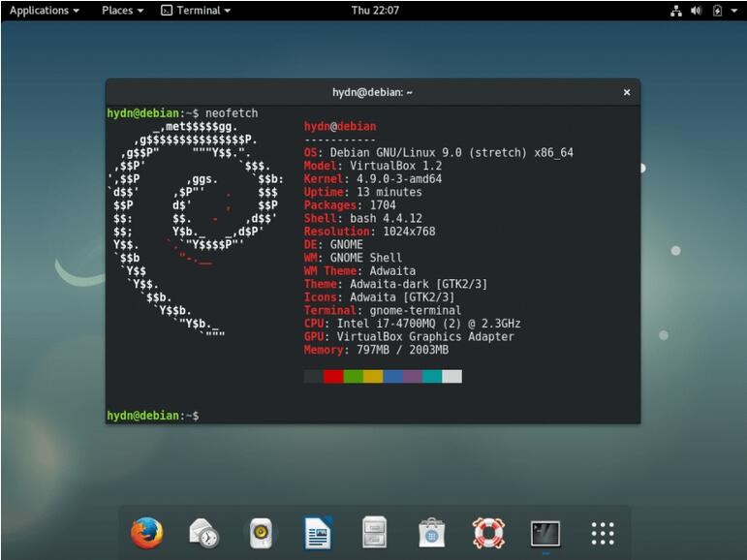Click the red hydn@debian neofetch header
Image resolution: width=747 pixels, height=560 pixels.
pyautogui.click(x=340, y=126)
